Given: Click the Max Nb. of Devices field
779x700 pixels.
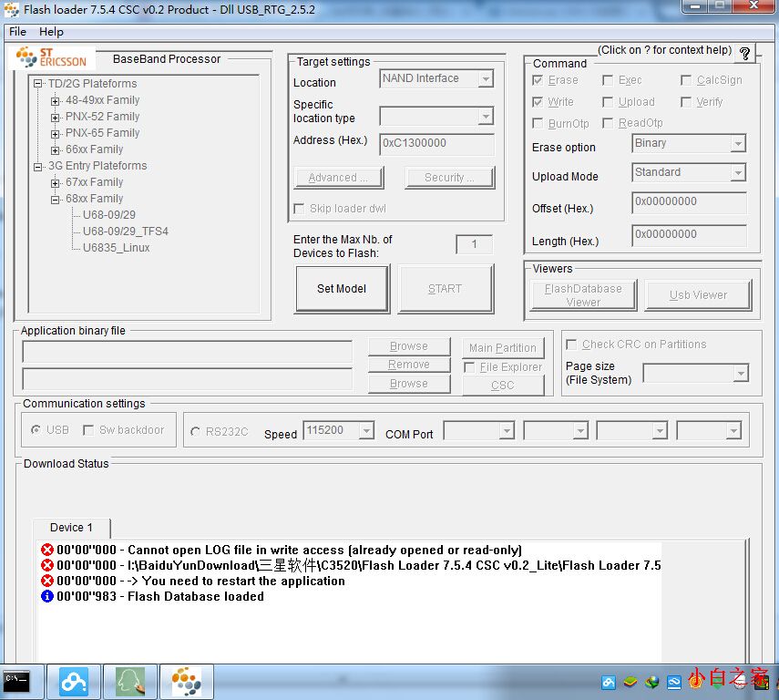Looking at the screenshot, I should point(475,244).
